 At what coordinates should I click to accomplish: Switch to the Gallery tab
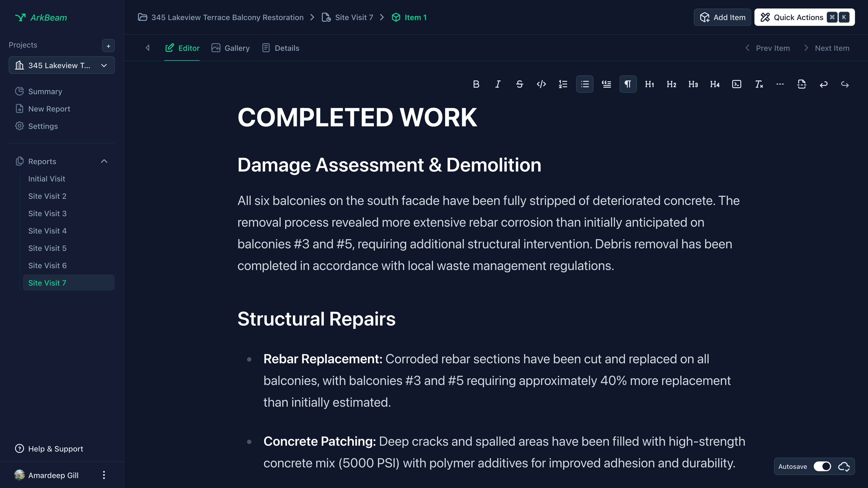231,48
